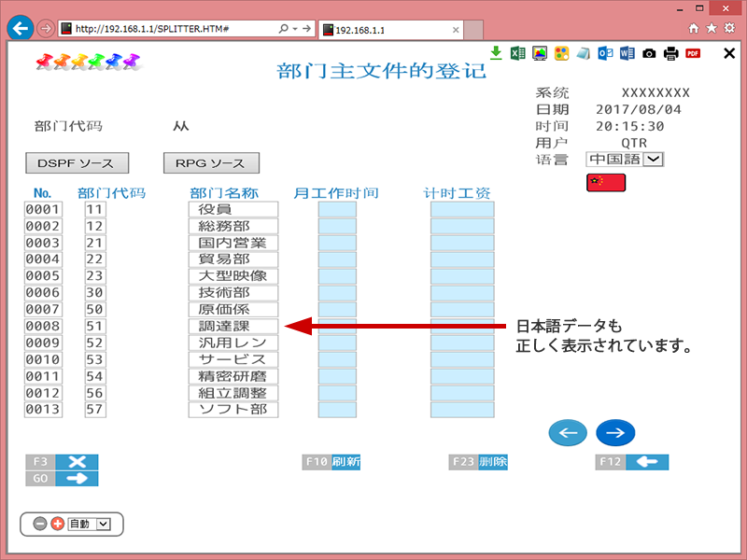Open browser settings gear icon
Image resolution: width=747 pixels, height=560 pixels.
coord(729,28)
